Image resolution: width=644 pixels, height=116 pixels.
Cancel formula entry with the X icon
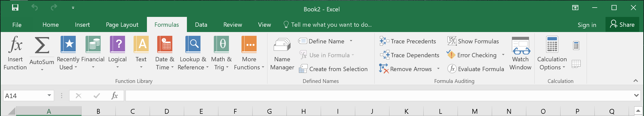(x=78, y=96)
